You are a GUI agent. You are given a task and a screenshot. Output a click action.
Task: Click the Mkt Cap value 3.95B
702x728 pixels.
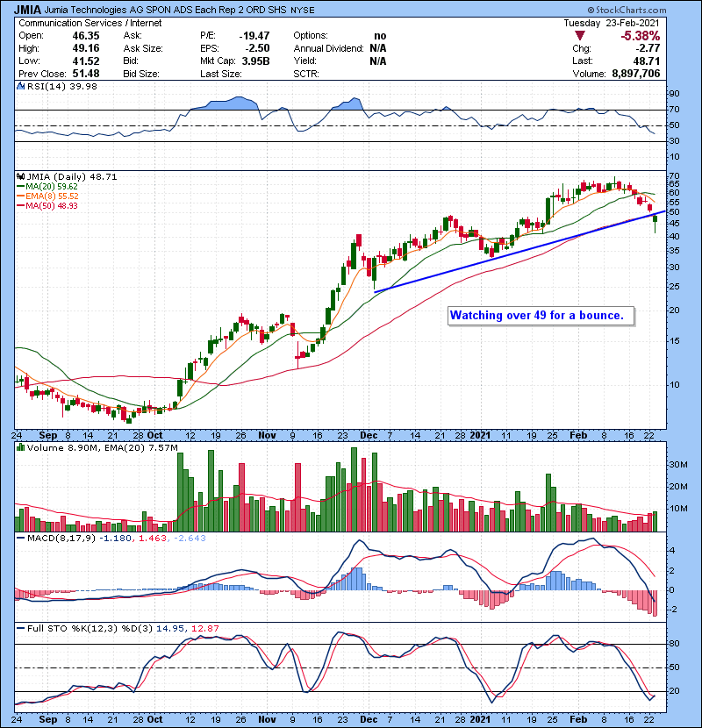pyautogui.click(x=255, y=61)
